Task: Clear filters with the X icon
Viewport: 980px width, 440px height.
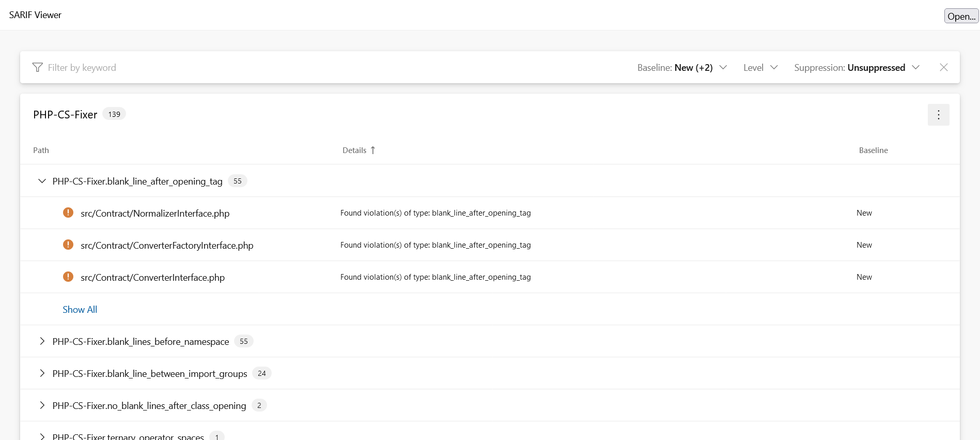Action: (x=943, y=68)
